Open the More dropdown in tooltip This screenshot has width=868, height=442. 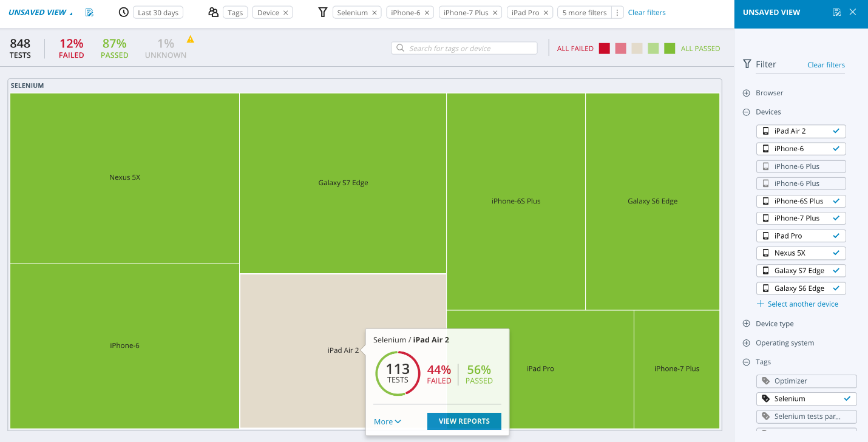(387, 421)
